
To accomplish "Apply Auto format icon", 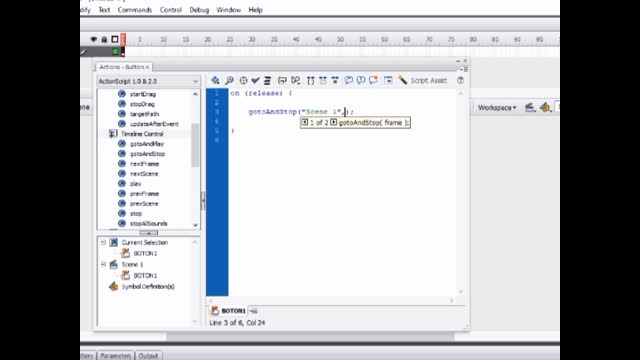I will (x=267, y=80).
